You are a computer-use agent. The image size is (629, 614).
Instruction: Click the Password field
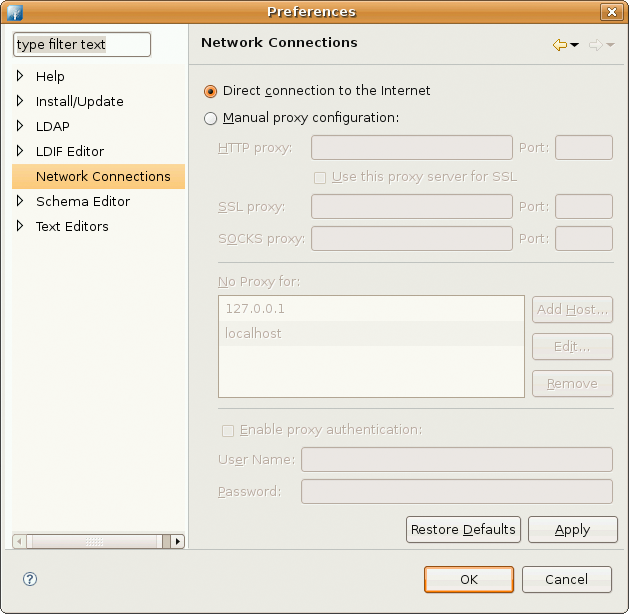click(457, 491)
